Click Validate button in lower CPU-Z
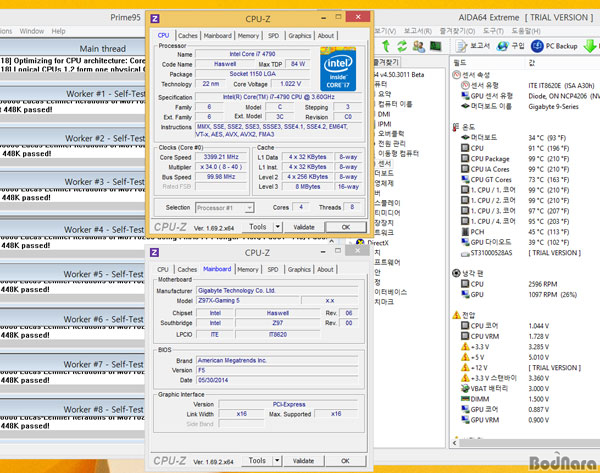This screenshot has height=473, width=600. pyautogui.click(x=303, y=461)
